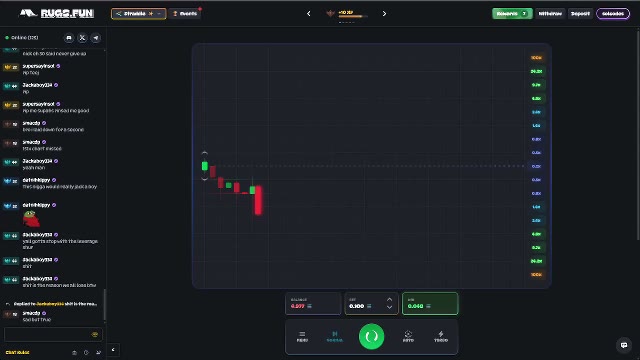This screenshot has height=360, width=640.
Task: Open the Telegram link icon
Action: coord(96,38)
